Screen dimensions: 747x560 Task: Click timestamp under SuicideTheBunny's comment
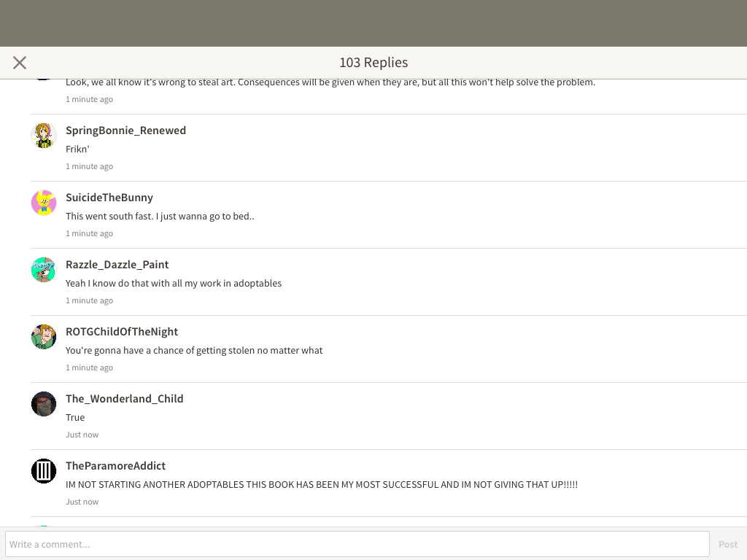click(x=90, y=234)
